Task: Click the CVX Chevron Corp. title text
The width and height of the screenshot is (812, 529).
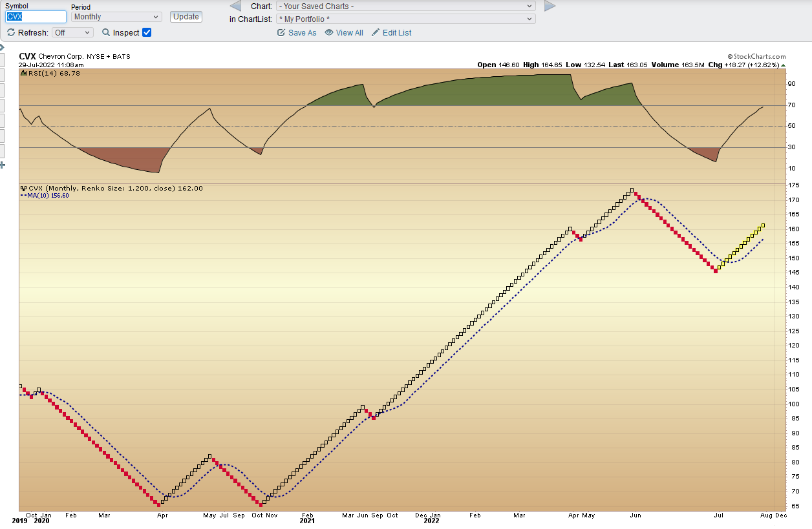Action: [51, 57]
